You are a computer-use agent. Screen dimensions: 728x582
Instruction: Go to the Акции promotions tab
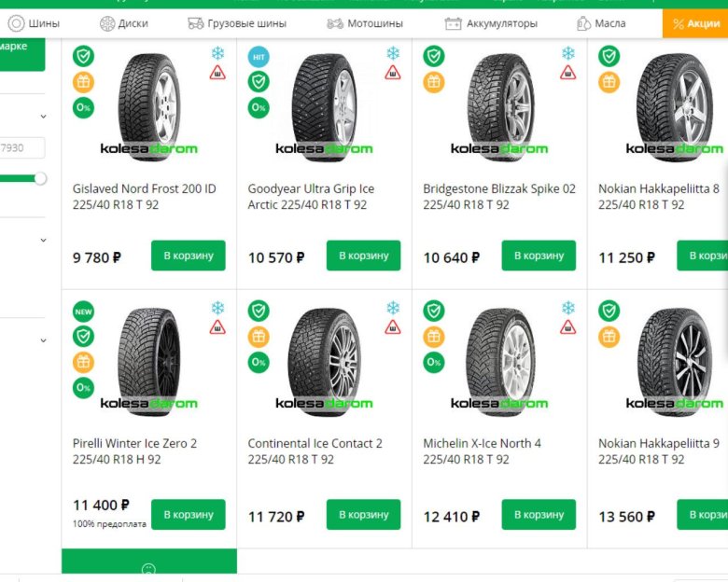pyautogui.click(x=695, y=23)
